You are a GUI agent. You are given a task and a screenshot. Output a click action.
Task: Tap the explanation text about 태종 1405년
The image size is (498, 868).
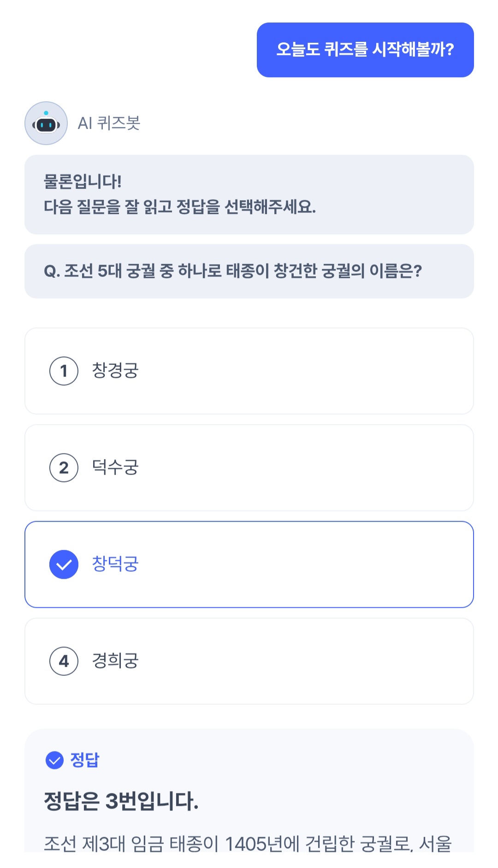tap(248, 843)
